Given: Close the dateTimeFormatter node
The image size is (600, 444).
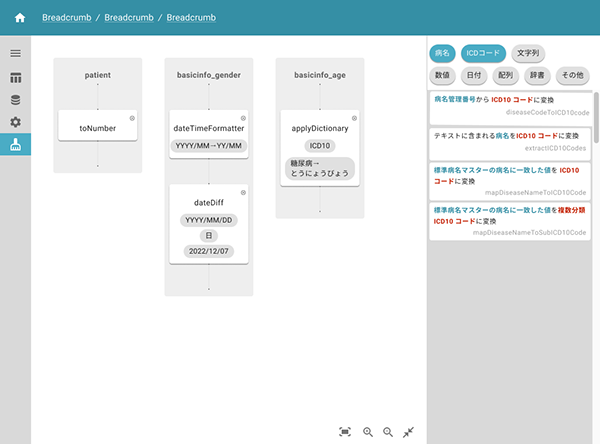Looking at the screenshot, I should click(243, 118).
